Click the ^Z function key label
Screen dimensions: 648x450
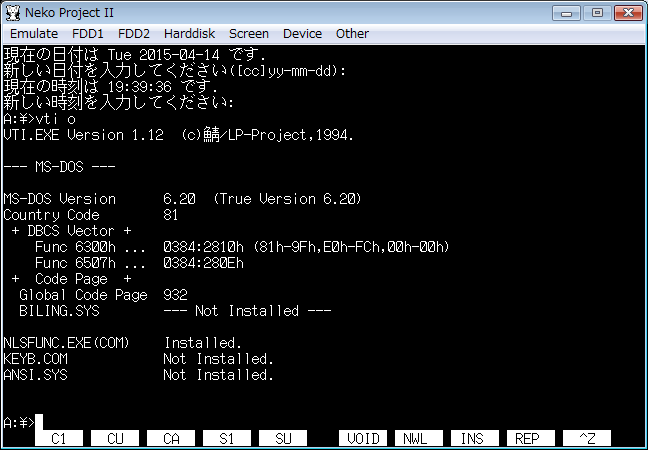pos(587,438)
